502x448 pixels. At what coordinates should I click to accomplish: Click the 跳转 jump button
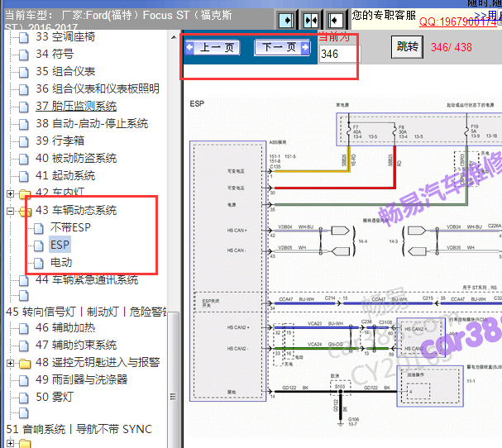pos(407,47)
